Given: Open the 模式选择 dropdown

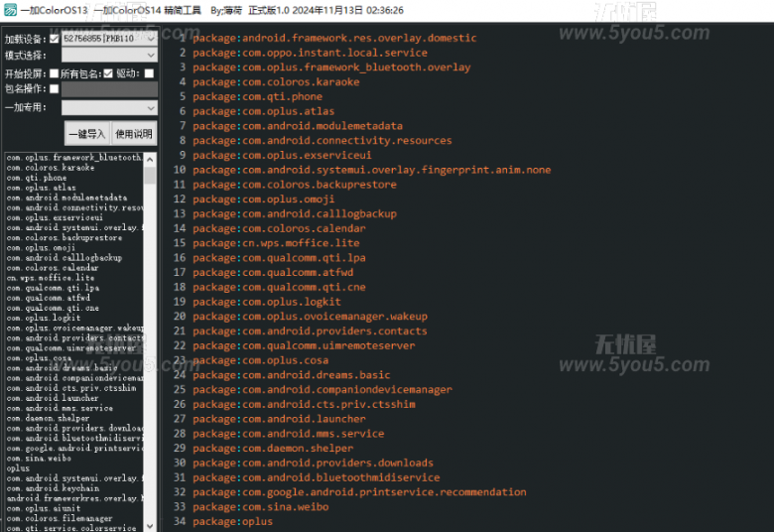Looking at the screenshot, I should tap(109, 55).
